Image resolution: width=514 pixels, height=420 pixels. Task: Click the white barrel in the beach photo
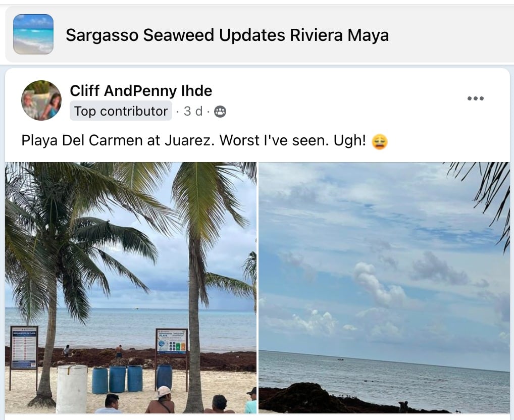(x=72, y=389)
